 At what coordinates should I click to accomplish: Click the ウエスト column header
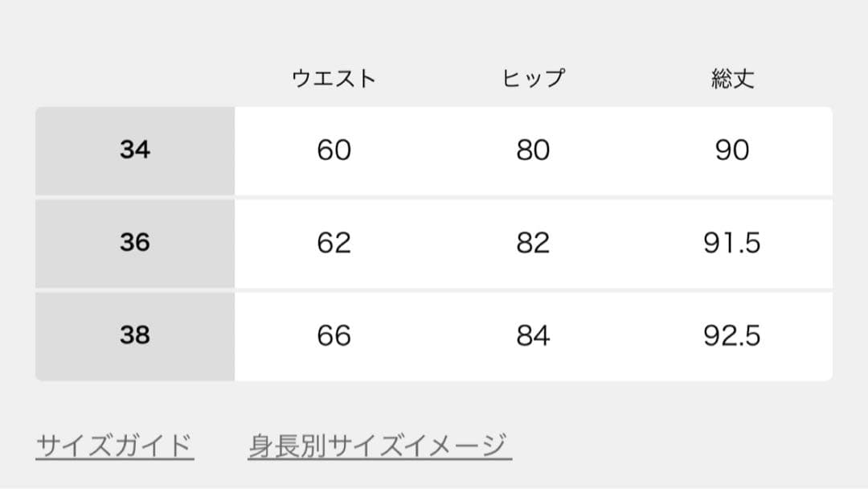point(334,78)
